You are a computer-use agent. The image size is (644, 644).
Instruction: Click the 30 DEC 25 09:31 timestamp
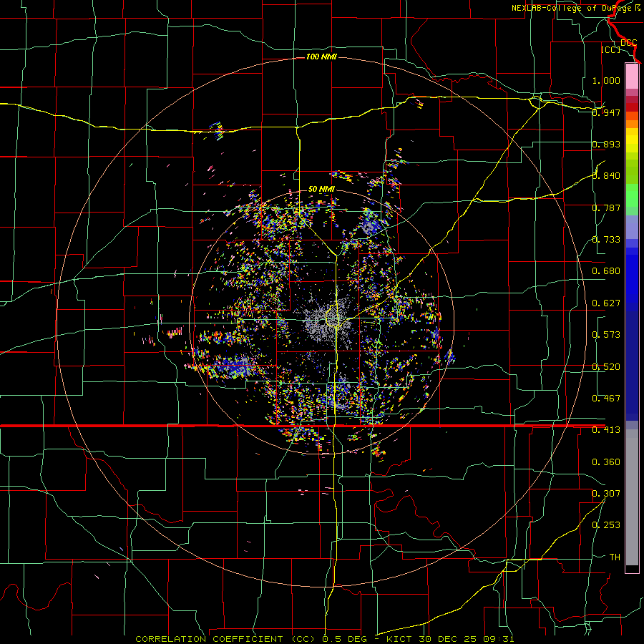[x=467, y=639]
